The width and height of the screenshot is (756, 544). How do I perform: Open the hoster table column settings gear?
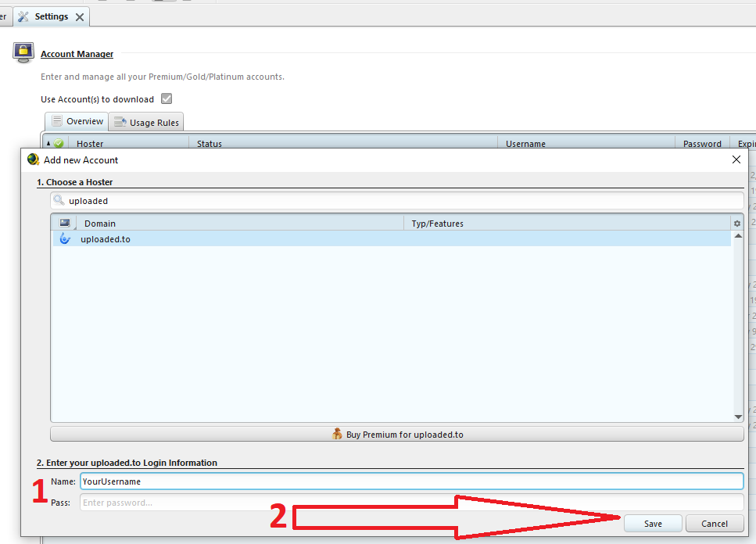pyautogui.click(x=736, y=224)
